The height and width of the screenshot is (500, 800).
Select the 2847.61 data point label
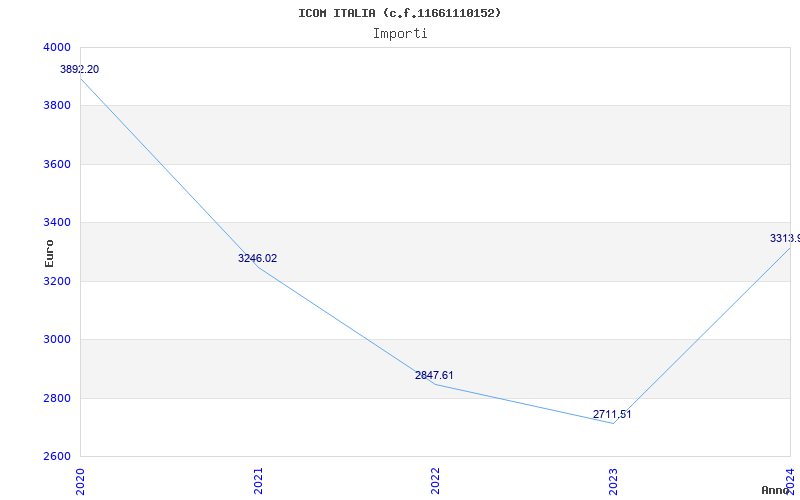[x=434, y=375]
